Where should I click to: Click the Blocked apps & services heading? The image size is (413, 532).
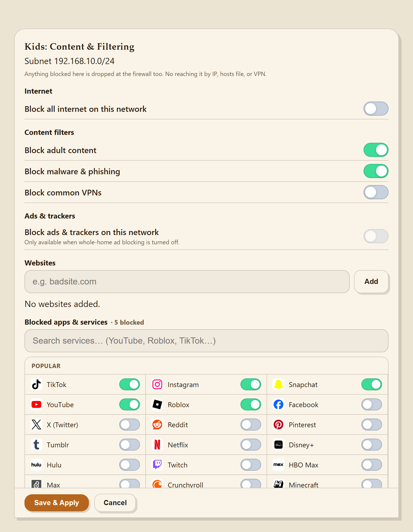(66, 322)
